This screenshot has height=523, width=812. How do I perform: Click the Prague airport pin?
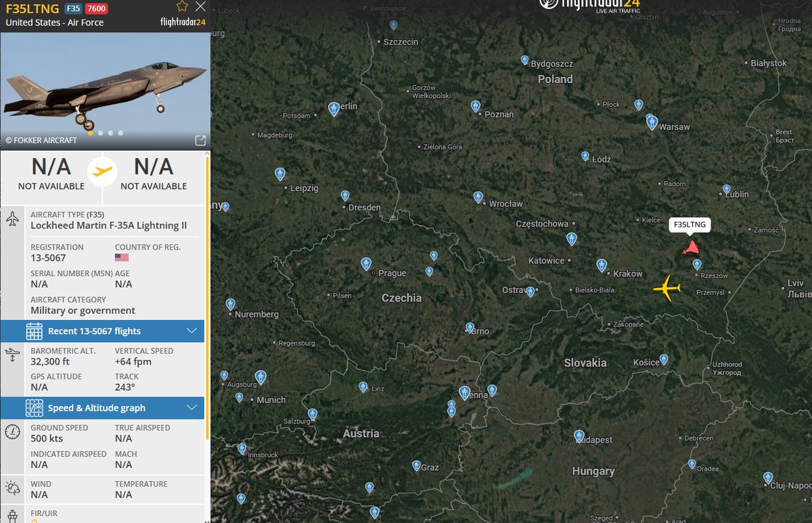coord(366,263)
